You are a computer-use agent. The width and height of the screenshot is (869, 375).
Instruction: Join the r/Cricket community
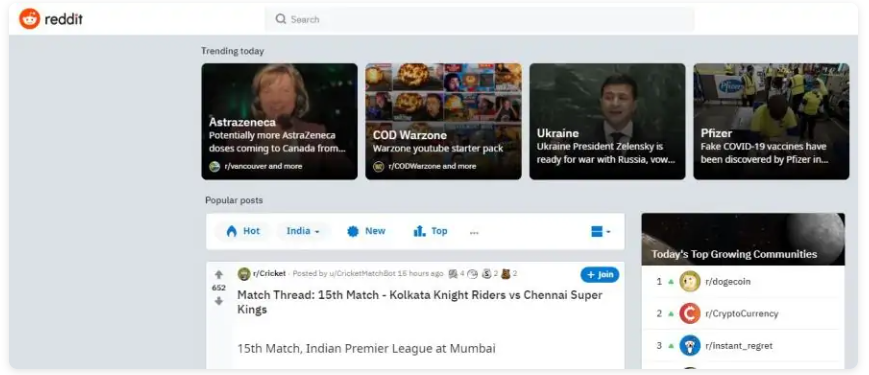(x=600, y=275)
